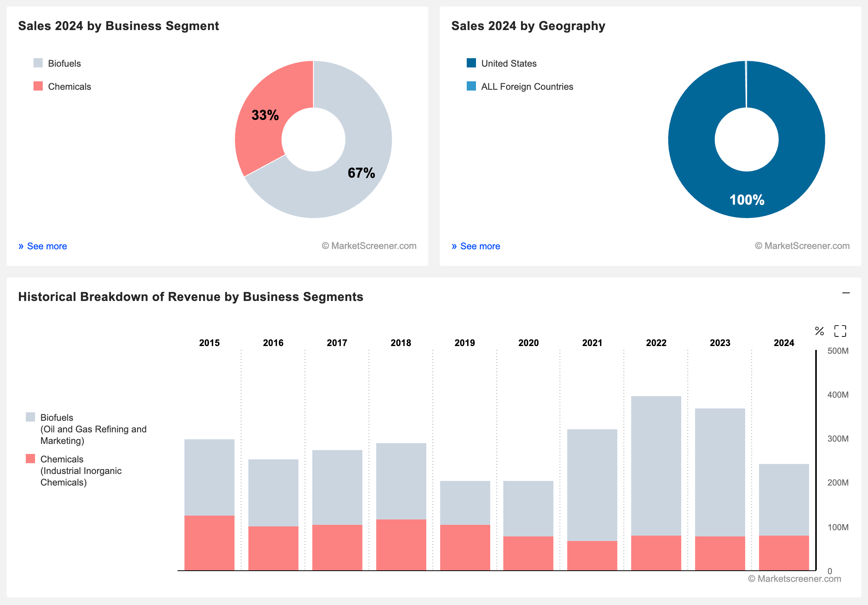The height and width of the screenshot is (605, 868).
Task: Click the 2024 Chemicals bar segment
Action: (x=784, y=553)
